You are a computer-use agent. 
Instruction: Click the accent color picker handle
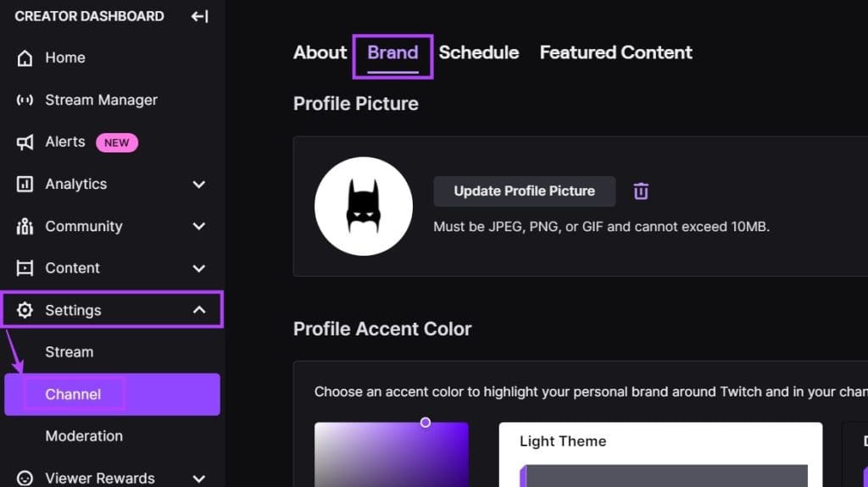pos(426,423)
